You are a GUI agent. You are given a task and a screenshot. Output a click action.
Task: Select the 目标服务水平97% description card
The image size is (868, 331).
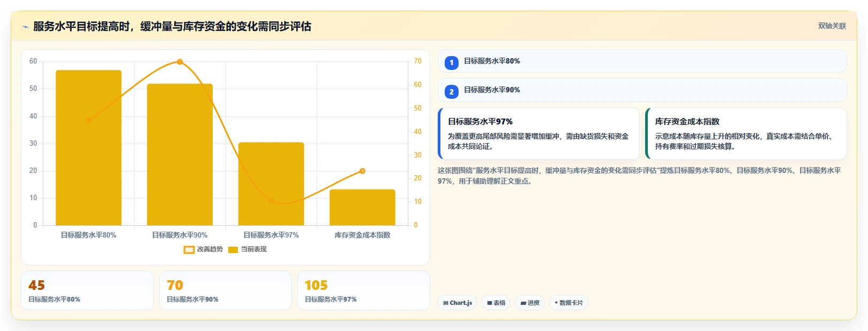pyautogui.click(x=539, y=133)
